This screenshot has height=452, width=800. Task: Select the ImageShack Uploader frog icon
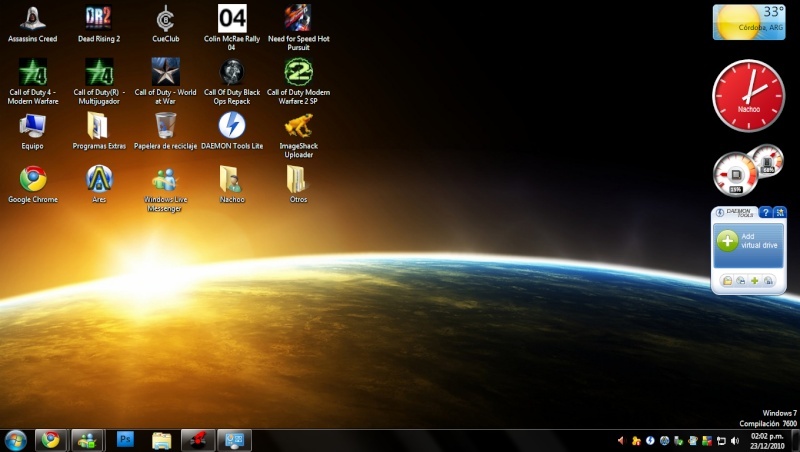298,135
